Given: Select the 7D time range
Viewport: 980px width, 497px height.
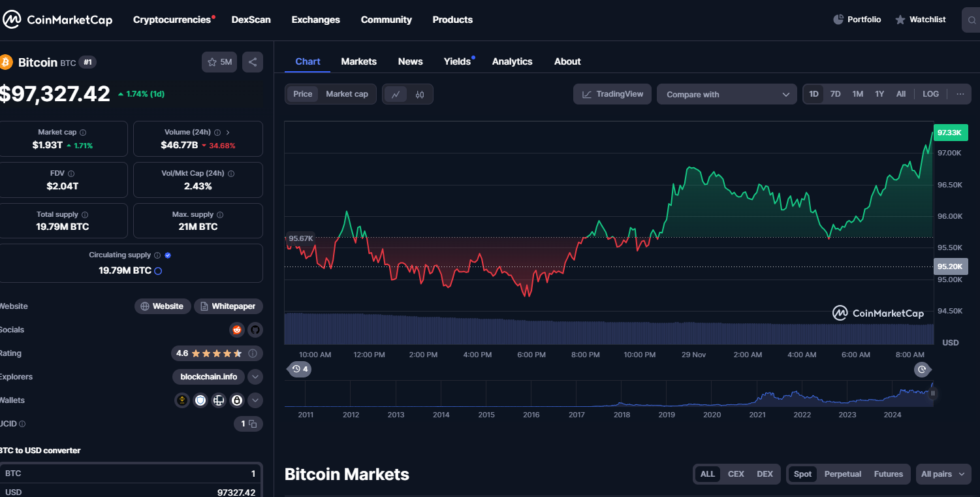Looking at the screenshot, I should [835, 94].
